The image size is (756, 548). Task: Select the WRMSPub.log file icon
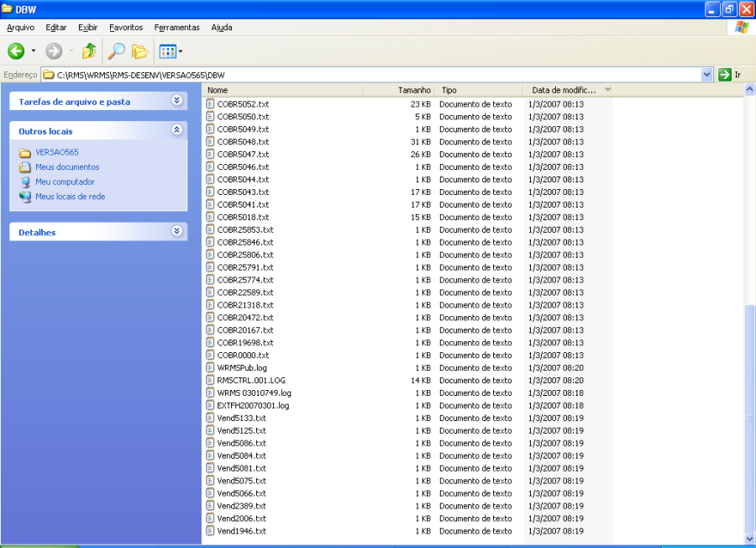click(210, 367)
